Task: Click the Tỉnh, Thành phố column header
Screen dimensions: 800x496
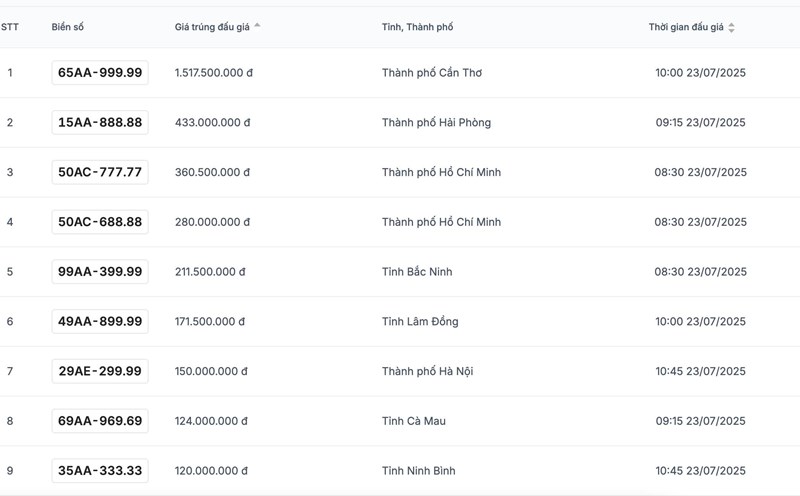Action: (417, 27)
